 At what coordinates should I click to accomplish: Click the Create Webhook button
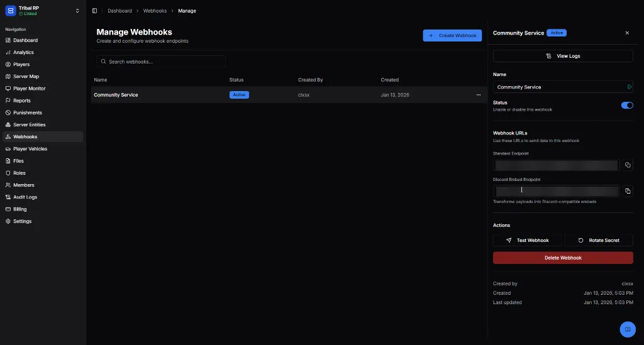coord(452,35)
